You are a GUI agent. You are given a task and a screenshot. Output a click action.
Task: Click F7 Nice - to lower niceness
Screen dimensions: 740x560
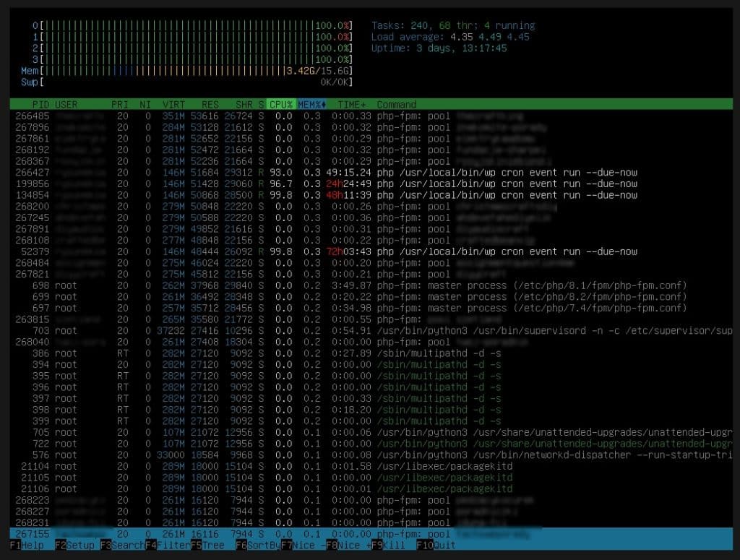[303, 546]
